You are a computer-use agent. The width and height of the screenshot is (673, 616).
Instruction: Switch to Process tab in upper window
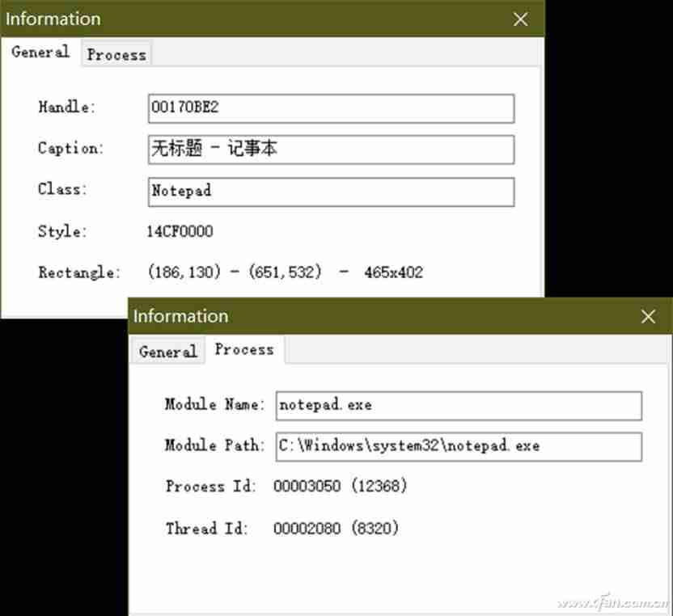116,54
